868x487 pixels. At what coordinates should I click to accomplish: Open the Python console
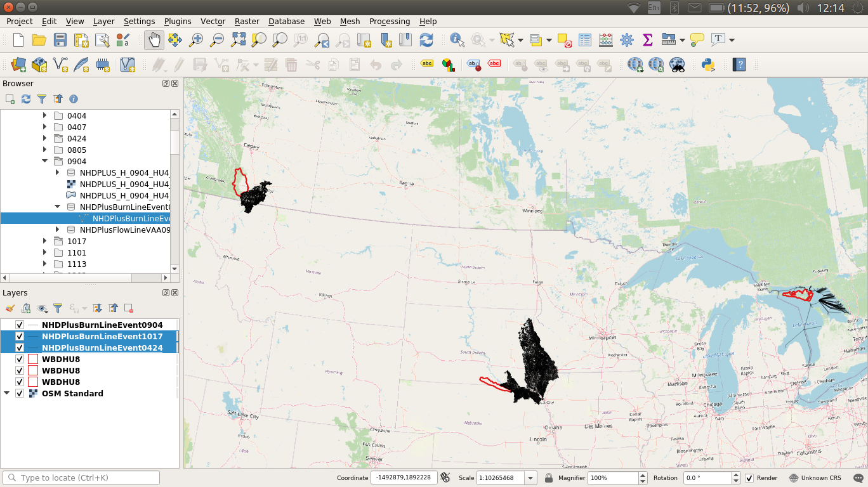pyautogui.click(x=708, y=64)
